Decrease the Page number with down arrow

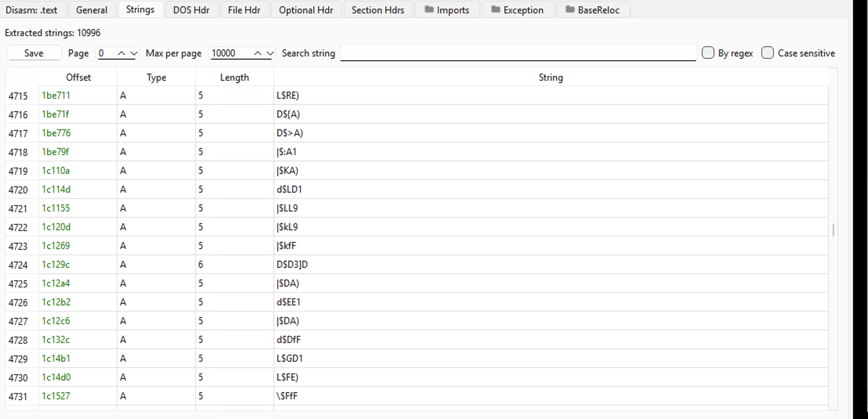coord(134,53)
